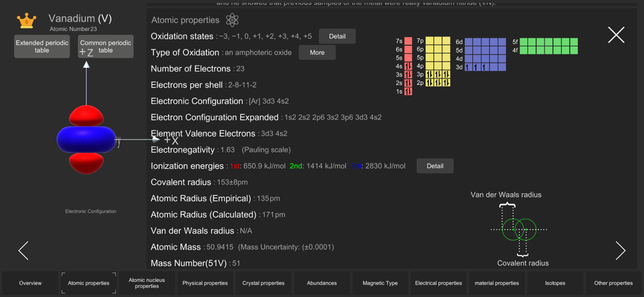Close the element detail panel with X
Image resolution: width=644 pixels, height=297 pixels.
tap(616, 35)
